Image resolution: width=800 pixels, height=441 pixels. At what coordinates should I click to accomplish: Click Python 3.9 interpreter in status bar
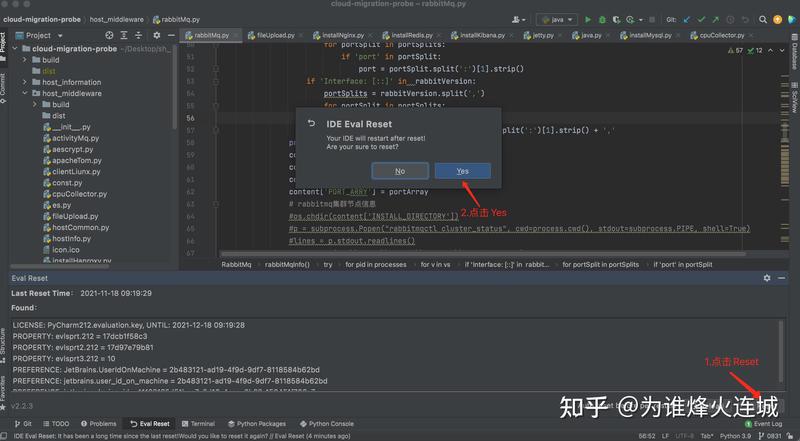tap(735, 436)
